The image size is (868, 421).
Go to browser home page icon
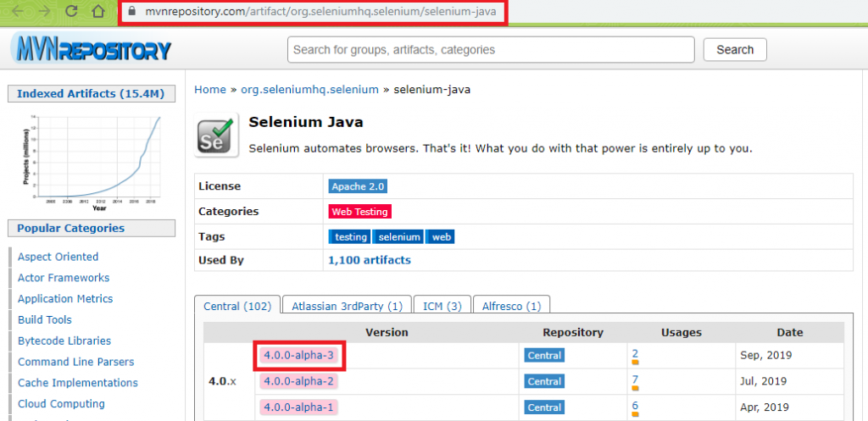coord(98,13)
